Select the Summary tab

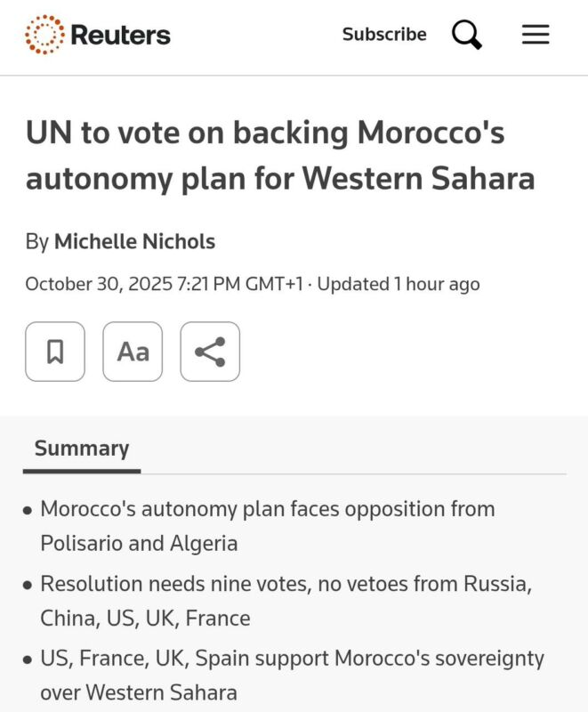point(82,448)
